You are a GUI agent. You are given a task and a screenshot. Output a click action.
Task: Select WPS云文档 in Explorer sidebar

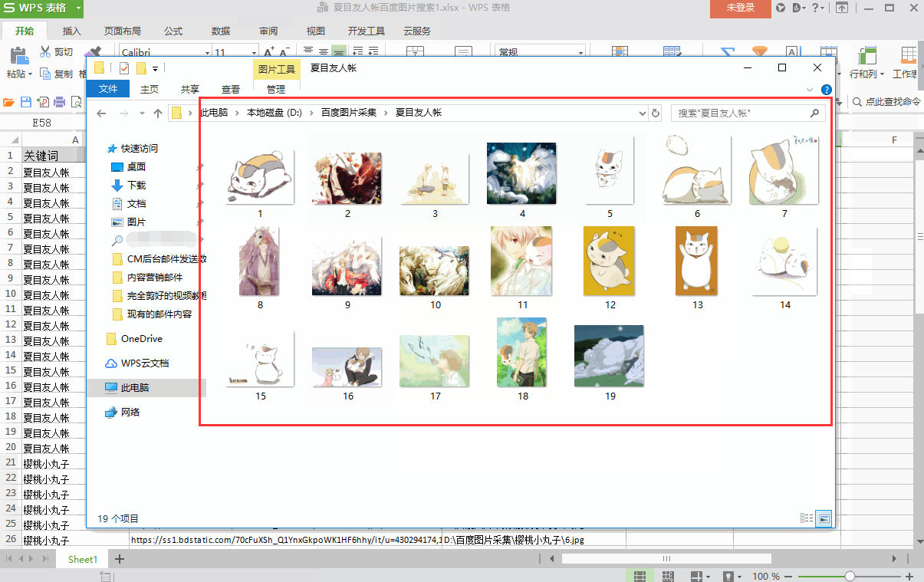145,363
